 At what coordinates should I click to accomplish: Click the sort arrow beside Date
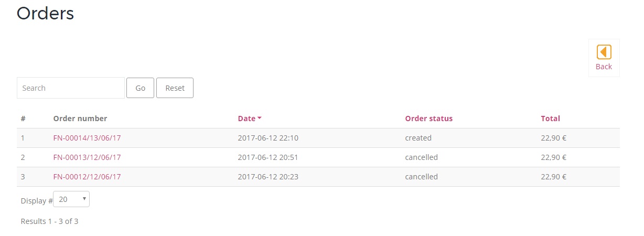pos(260,119)
